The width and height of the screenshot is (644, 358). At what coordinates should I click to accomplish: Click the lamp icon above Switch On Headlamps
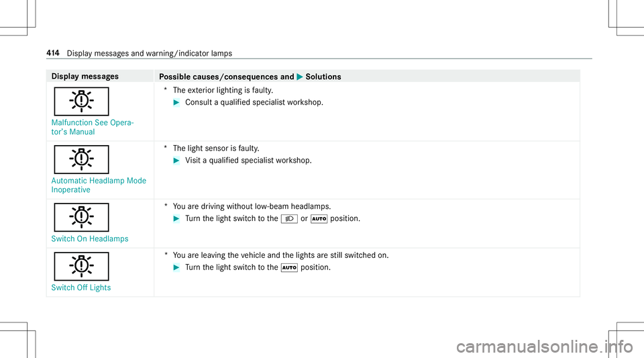click(x=81, y=218)
